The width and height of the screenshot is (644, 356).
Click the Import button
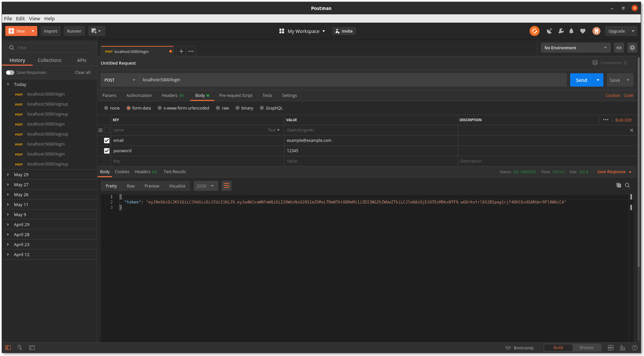[x=51, y=31]
